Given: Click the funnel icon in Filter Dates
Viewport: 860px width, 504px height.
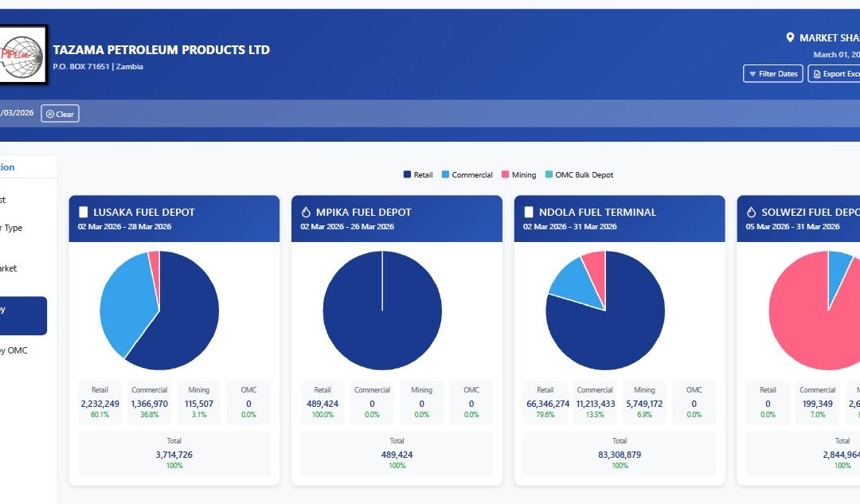Looking at the screenshot, I should pos(752,74).
